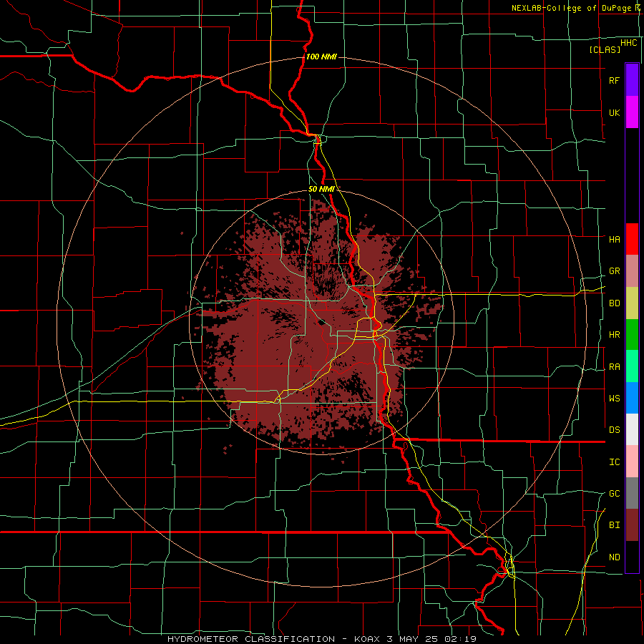Click the 50 NMI range ring label
The width and height of the screenshot is (644, 644).
(x=321, y=189)
